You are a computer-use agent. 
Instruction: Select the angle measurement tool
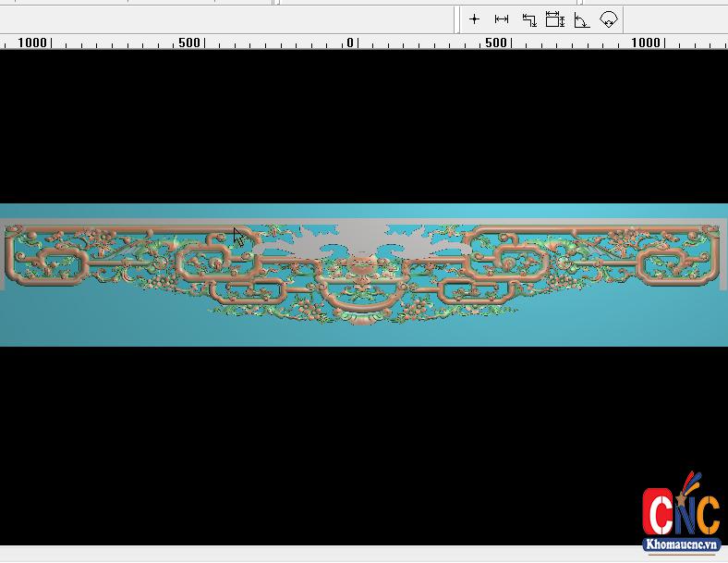coord(581,19)
